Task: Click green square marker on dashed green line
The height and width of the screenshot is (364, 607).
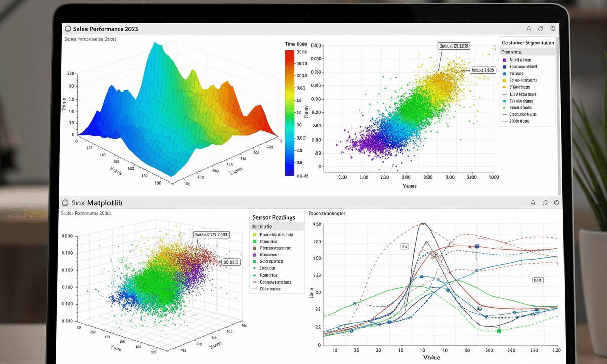Action: 498,331
